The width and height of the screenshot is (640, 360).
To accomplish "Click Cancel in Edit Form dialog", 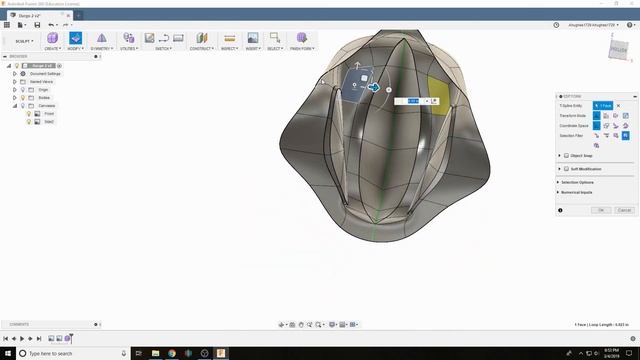I will pos(624,210).
